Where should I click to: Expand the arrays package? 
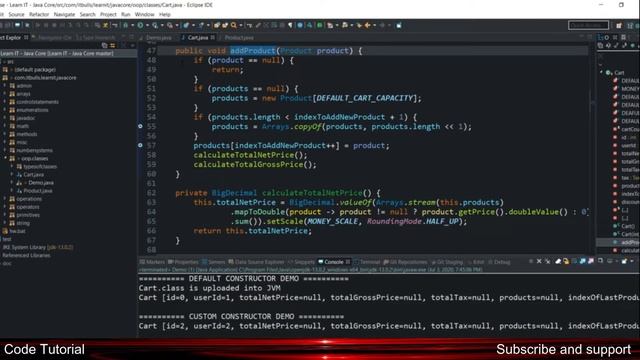tap(4, 94)
